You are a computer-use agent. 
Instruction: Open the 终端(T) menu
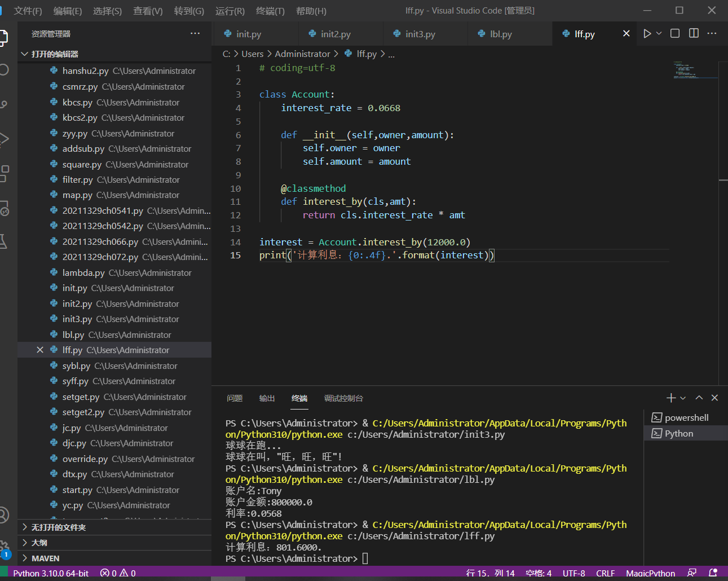270,11
